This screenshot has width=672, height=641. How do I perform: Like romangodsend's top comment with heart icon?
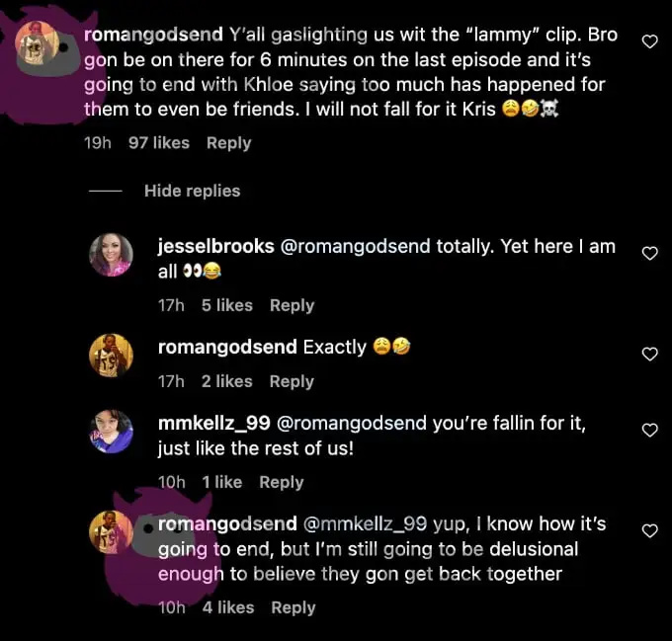[649, 41]
